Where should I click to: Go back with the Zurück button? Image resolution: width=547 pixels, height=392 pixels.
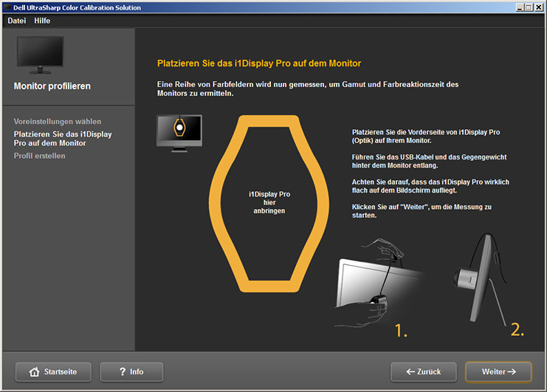click(424, 372)
